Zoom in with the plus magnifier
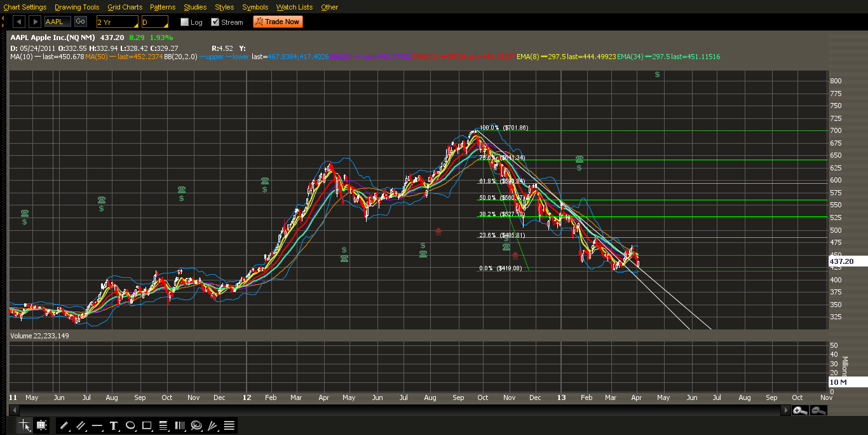 (x=800, y=411)
